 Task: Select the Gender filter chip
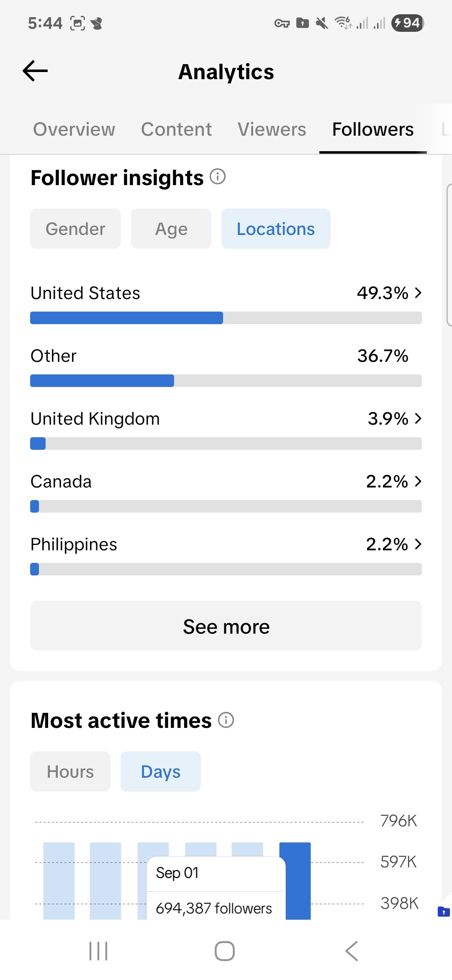pos(75,229)
